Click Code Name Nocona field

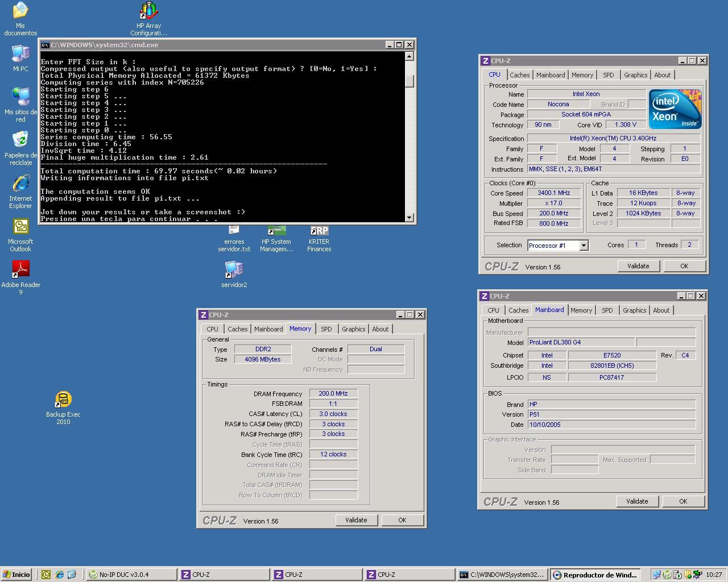coord(558,105)
